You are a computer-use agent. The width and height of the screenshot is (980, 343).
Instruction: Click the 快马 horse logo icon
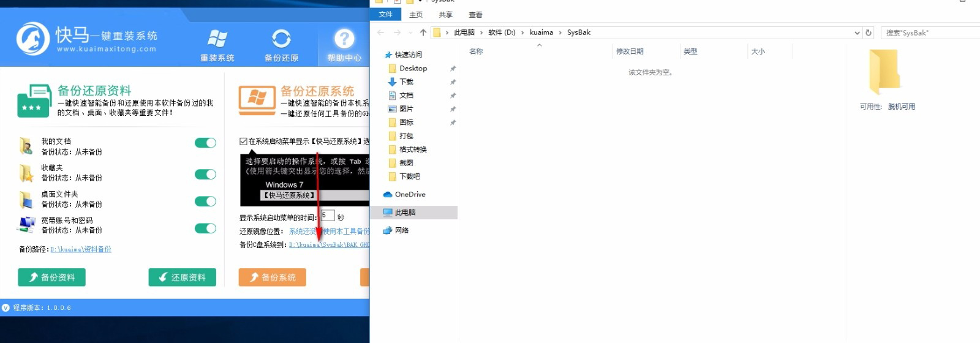pyautogui.click(x=32, y=39)
